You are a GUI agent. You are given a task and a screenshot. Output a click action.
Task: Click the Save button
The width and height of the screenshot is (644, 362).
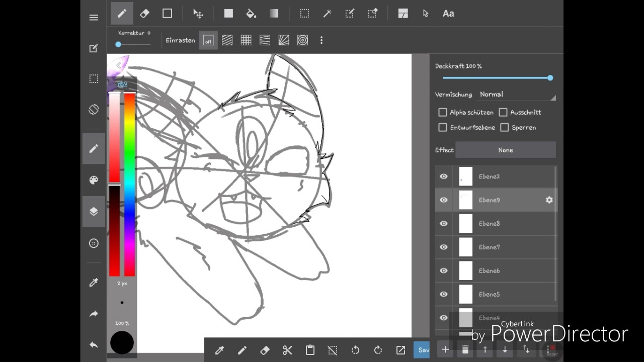click(x=422, y=350)
